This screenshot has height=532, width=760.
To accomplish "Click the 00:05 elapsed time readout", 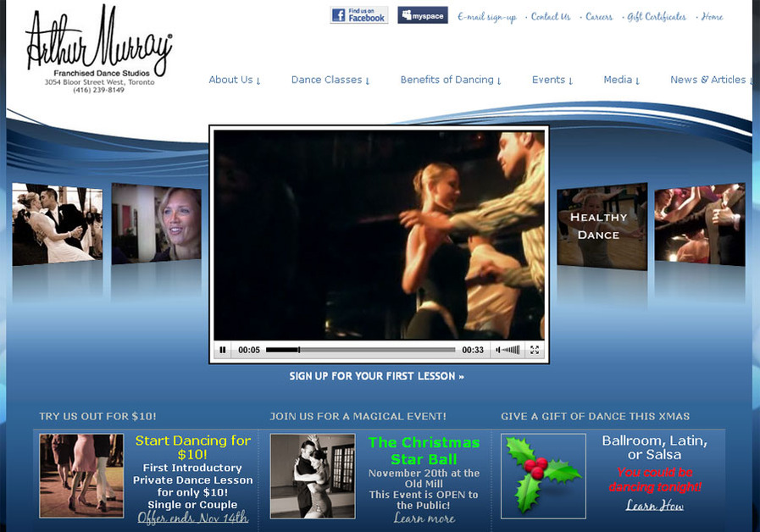I will tap(249, 350).
